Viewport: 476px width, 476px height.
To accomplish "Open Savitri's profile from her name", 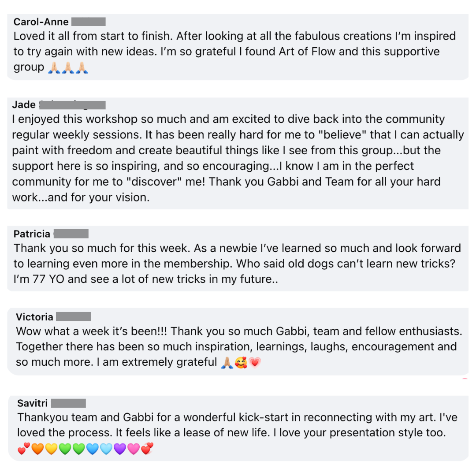I will [33, 403].
